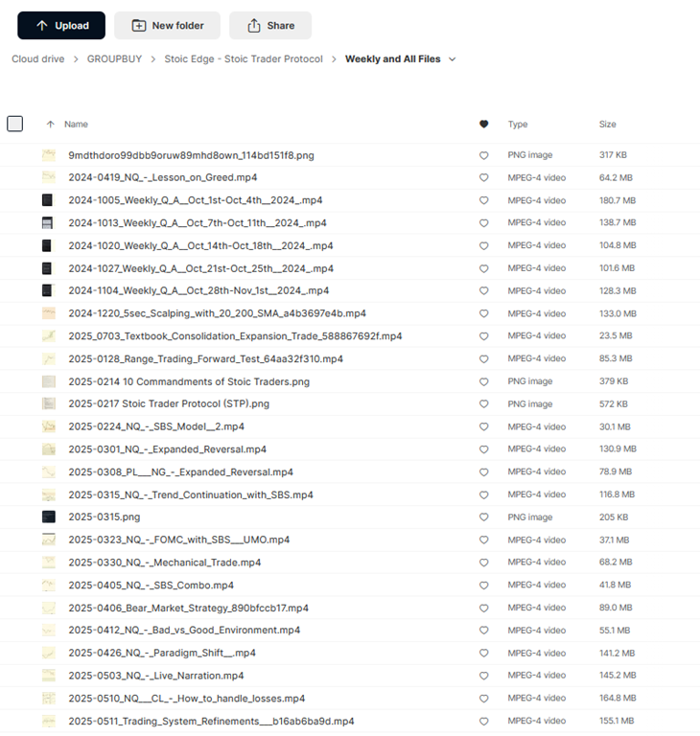This screenshot has height=736, width=700.
Task: Select 2025-0217 Stoic Trader Protocol (STP).png
Action: [169, 404]
